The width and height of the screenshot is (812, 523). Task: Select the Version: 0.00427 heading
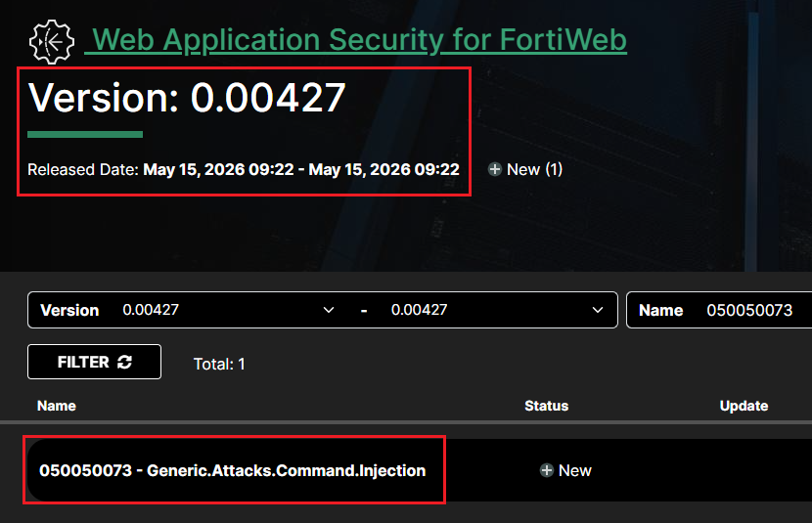coord(187,97)
